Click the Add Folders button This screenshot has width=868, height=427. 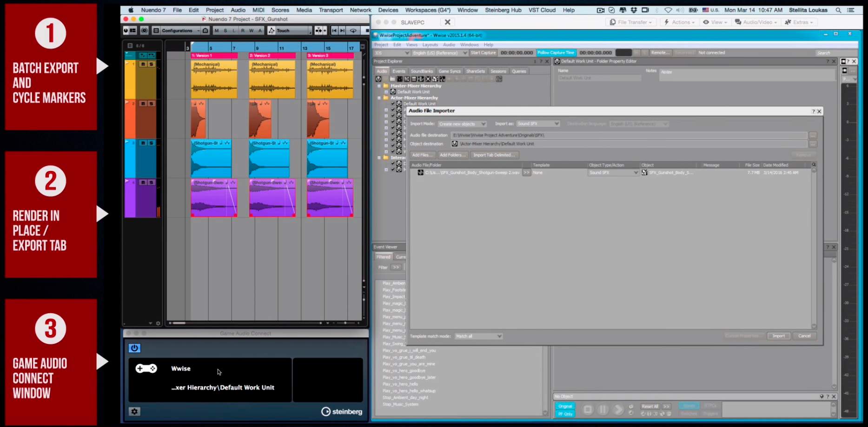(x=451, y=155)
